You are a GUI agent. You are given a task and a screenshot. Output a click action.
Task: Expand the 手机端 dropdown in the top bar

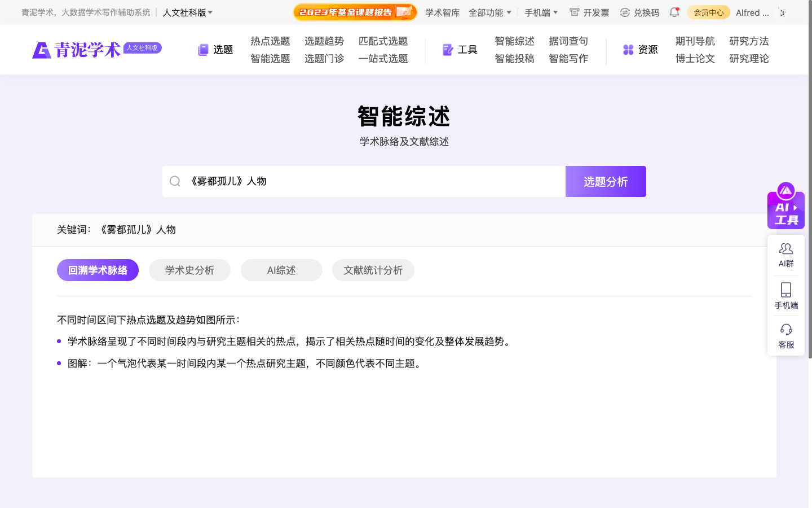(540, 12)
